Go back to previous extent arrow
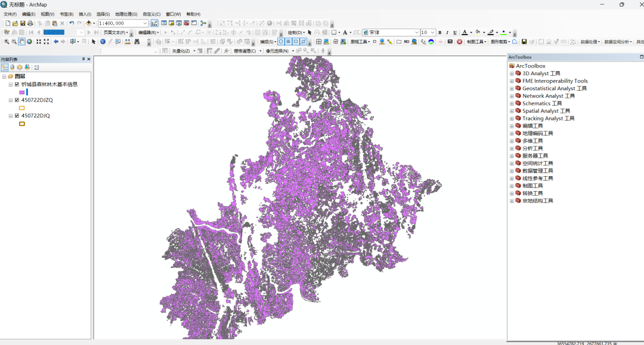644x345 pixels. 56,42
